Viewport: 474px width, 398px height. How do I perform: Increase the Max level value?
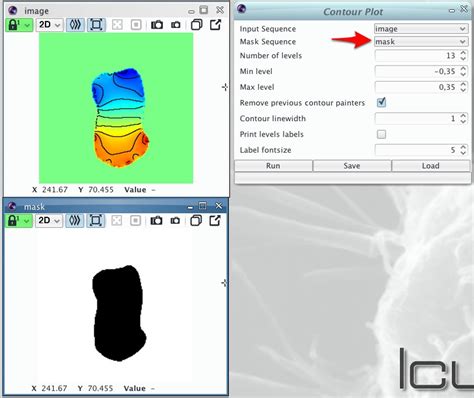pyautogui.click(x=463, y=84)
